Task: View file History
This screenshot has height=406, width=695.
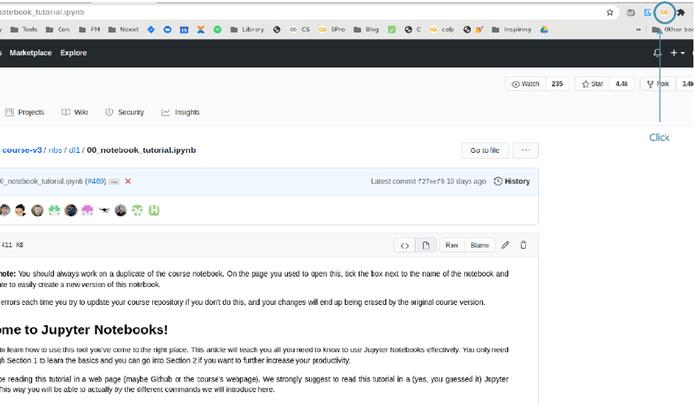Action: 511,181
